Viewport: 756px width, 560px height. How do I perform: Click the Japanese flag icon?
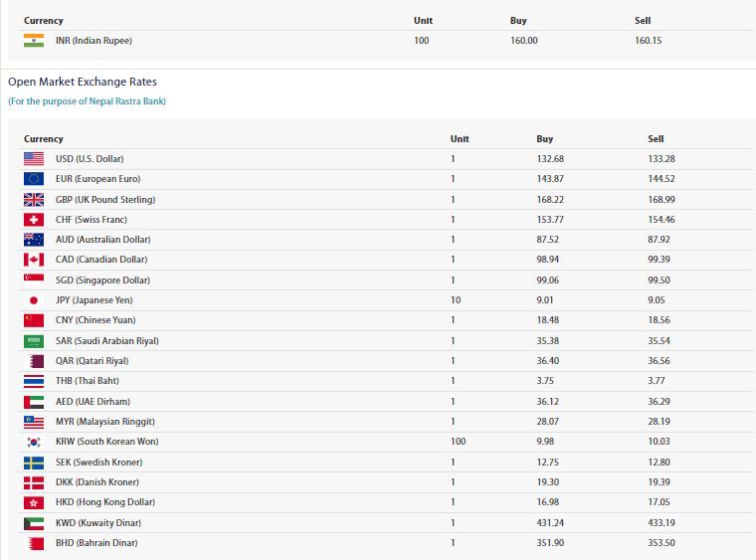tap(34, 300)
